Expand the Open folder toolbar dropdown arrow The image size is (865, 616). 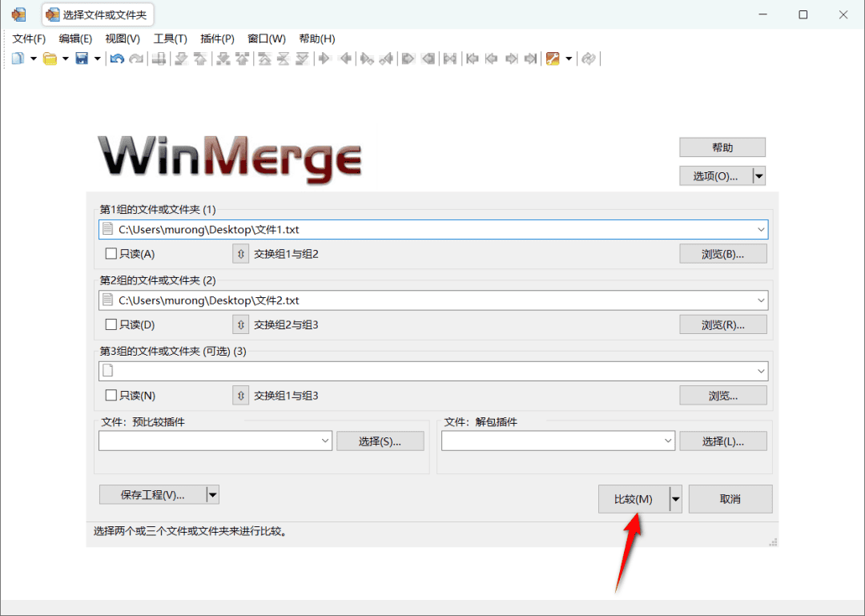(x=65, y=58)
